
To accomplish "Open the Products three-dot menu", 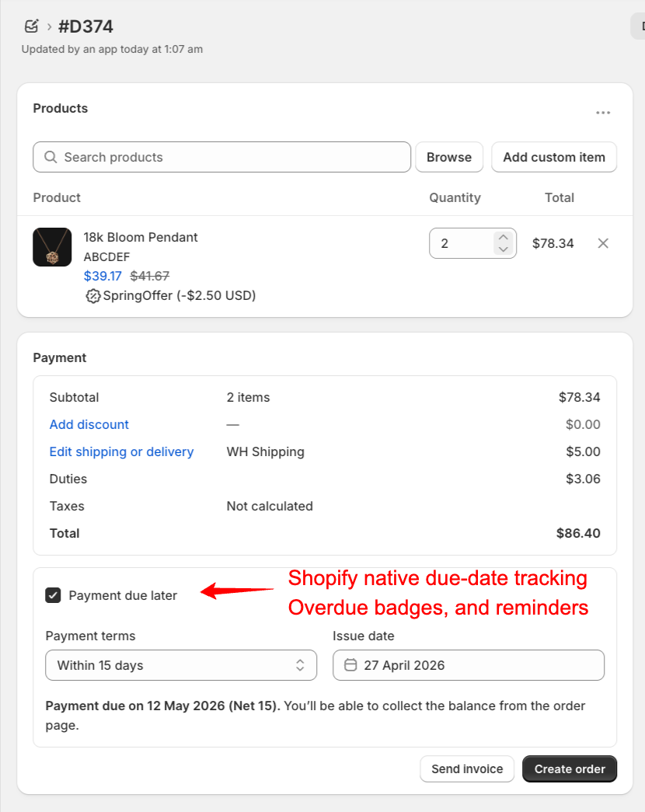I will click(603, 113).
